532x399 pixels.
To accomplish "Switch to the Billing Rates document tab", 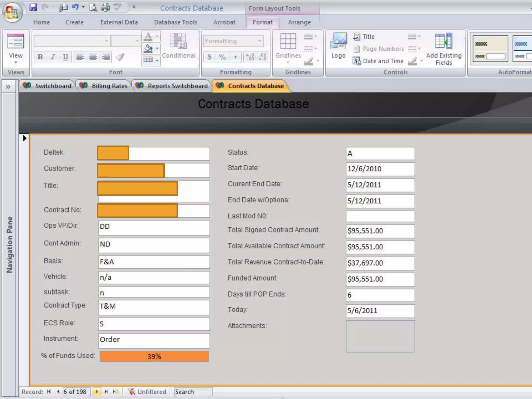I will click(x=104, y=86).
